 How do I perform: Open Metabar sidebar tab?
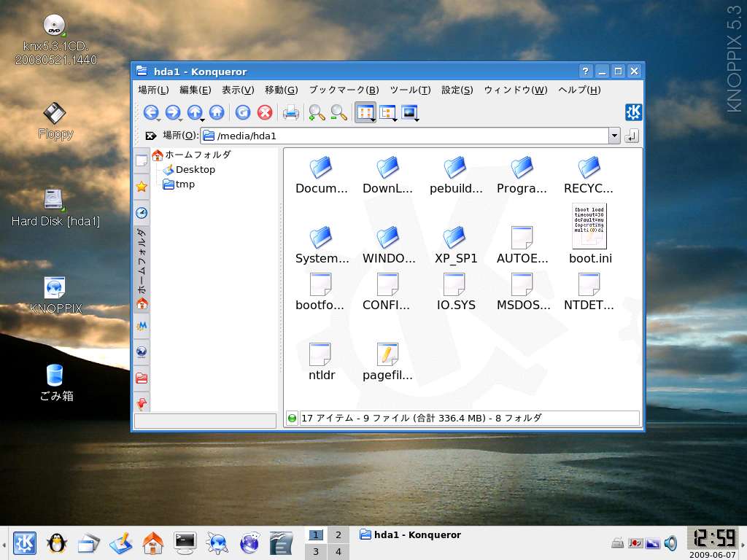[x=142, y=326]
